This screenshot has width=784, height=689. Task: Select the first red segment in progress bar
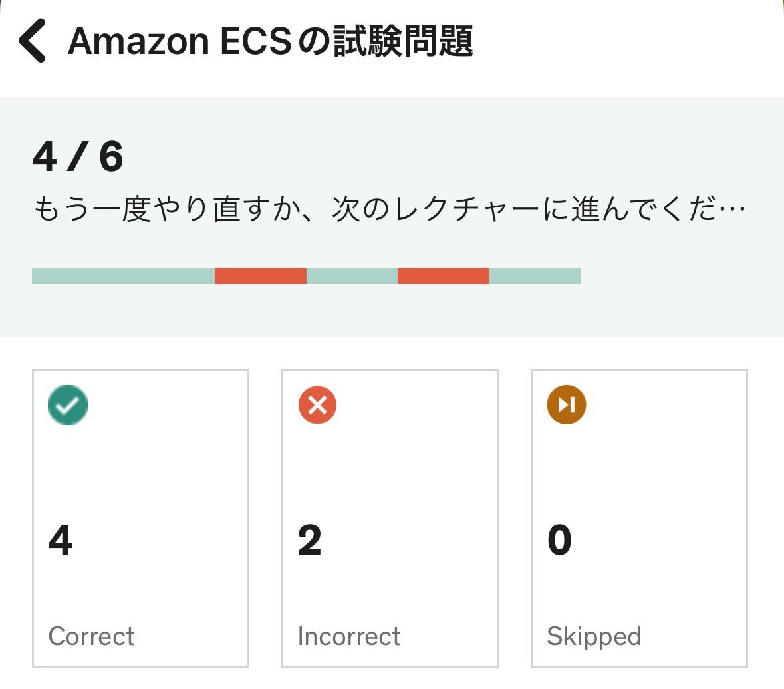tap(261, 276)
